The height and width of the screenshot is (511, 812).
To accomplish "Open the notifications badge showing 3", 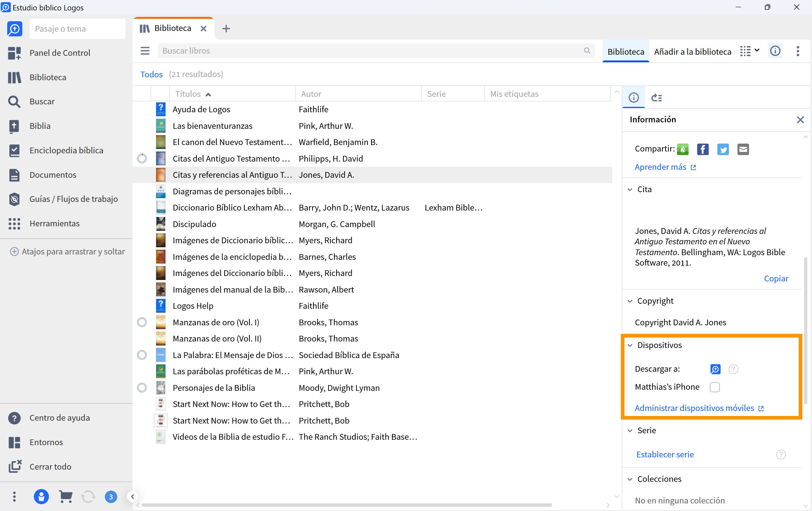I will 111,497.
